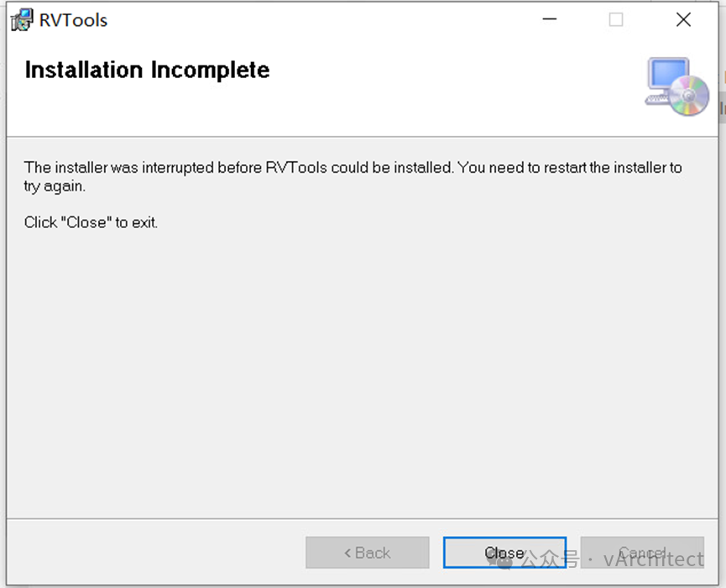Click the greyed-out Cancel button

point(642,553)
